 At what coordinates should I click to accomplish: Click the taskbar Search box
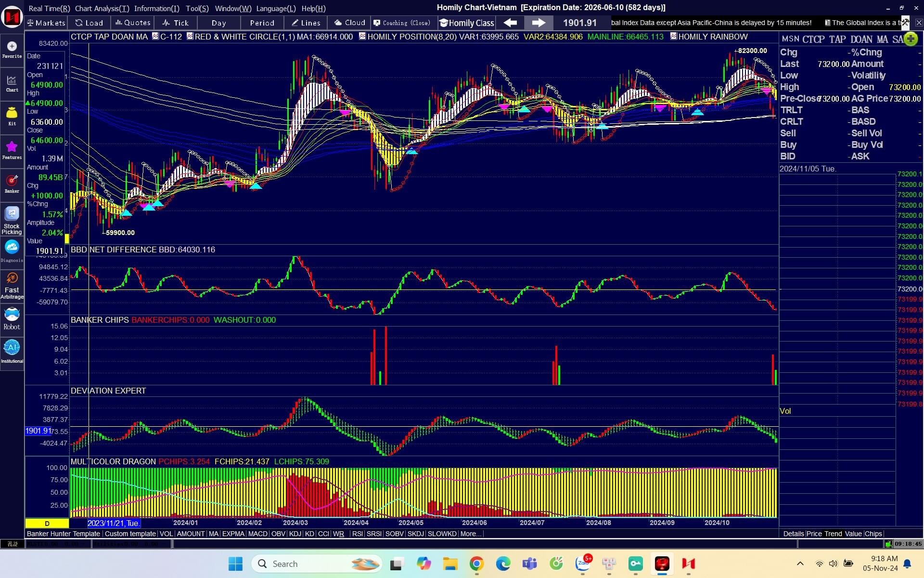click(x=318, y=564)
